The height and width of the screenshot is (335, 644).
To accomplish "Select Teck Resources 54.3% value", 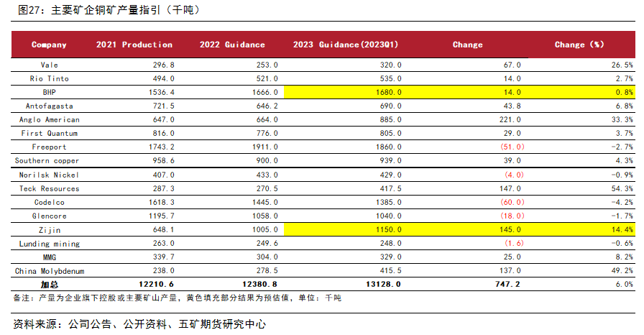I will (622, 188).
